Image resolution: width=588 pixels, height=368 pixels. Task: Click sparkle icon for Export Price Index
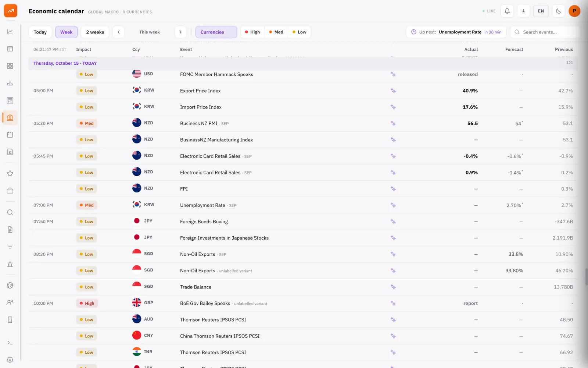tap(393, 91)
